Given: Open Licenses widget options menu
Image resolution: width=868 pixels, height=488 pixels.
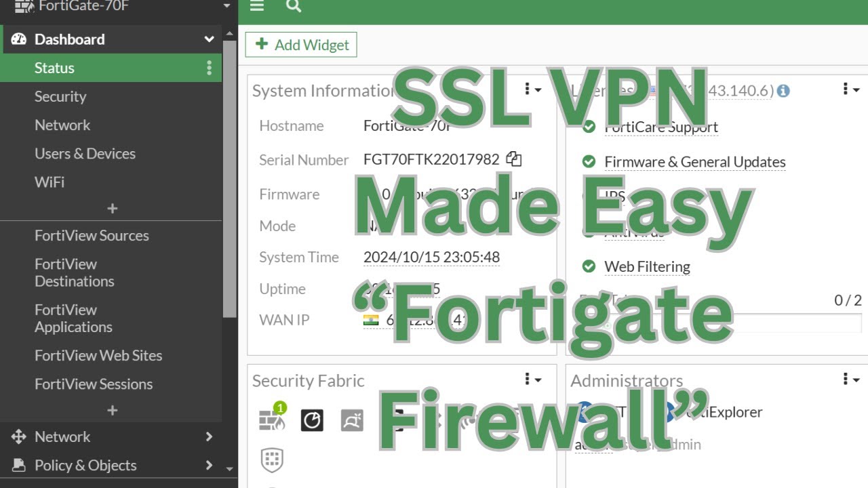Looking at the screenshot, I should point(851,89).
